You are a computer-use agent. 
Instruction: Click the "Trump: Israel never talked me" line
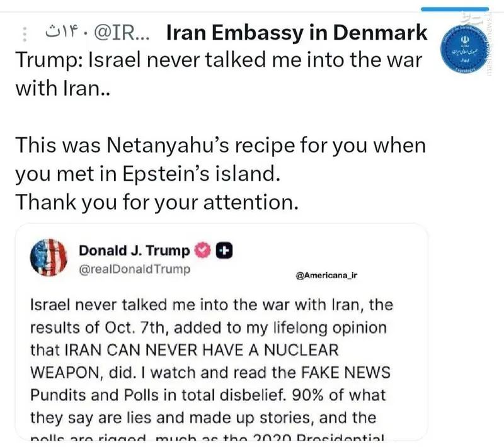click(217, 62)
